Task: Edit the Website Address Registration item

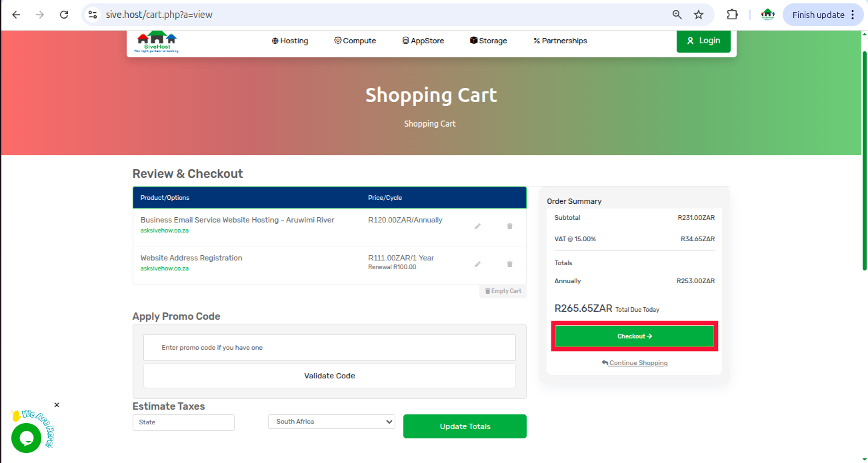Action: (x=477, y=264)
